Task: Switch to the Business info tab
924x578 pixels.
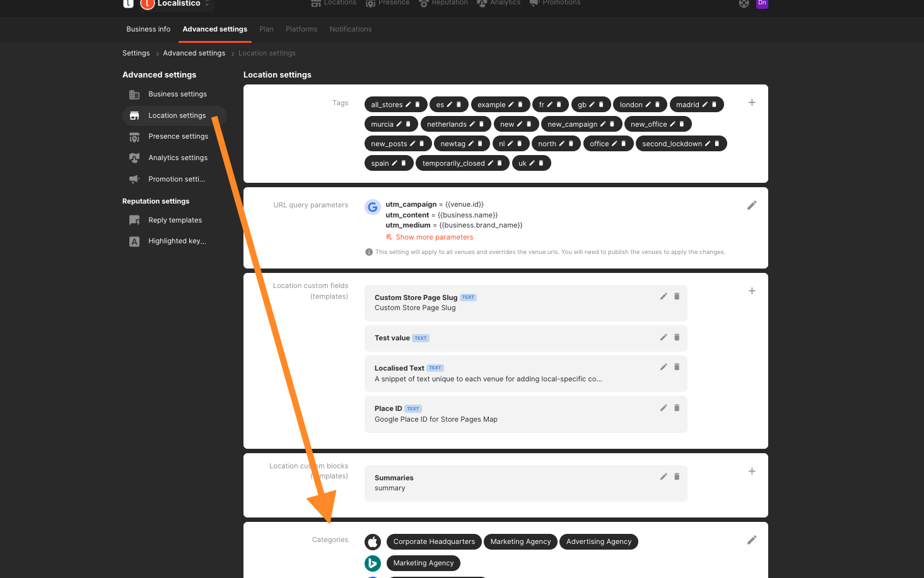Action: tap(148, 30)
